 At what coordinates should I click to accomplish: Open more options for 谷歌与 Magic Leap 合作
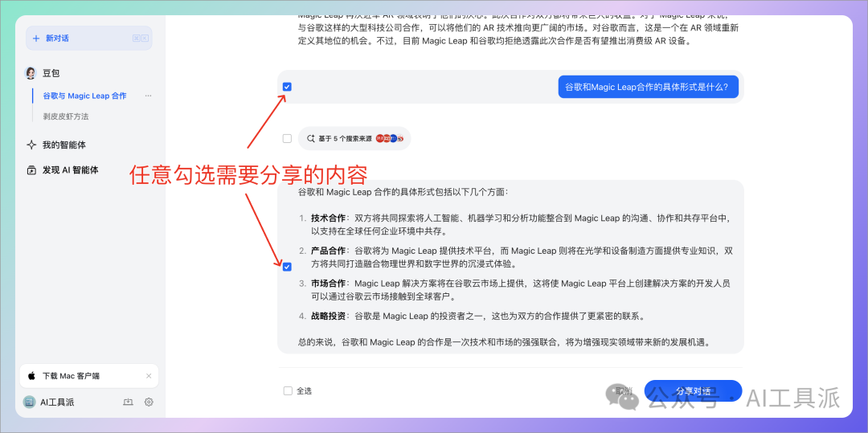click(148, 96)
